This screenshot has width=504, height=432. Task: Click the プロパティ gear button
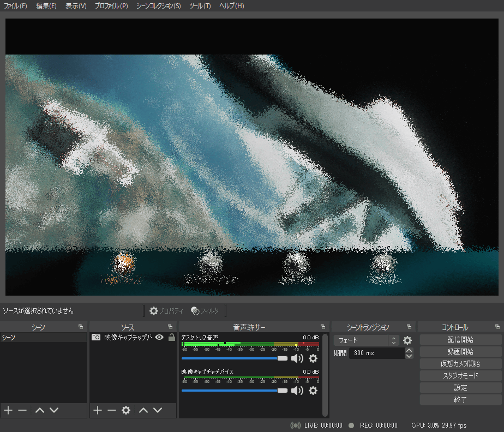[166, 311]
